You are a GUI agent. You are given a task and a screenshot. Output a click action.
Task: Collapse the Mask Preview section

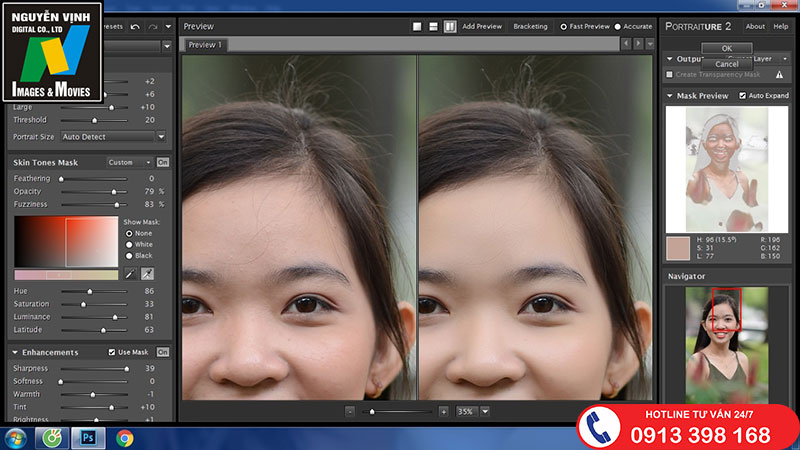tap(669, 96)
